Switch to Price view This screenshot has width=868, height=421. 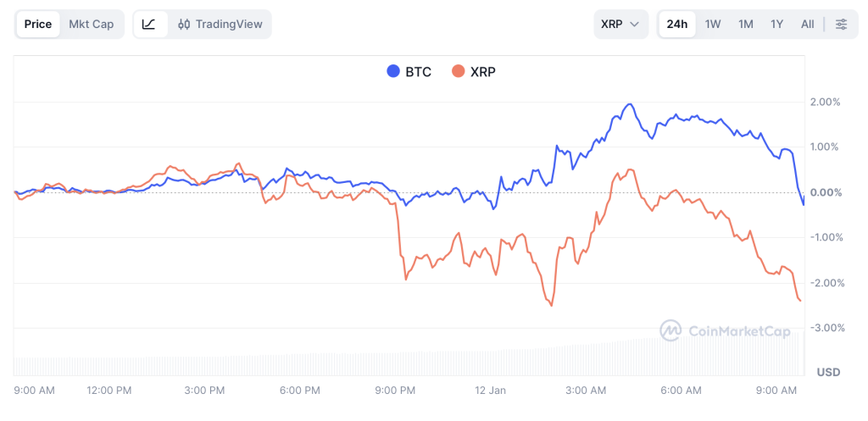click(37, 24)
